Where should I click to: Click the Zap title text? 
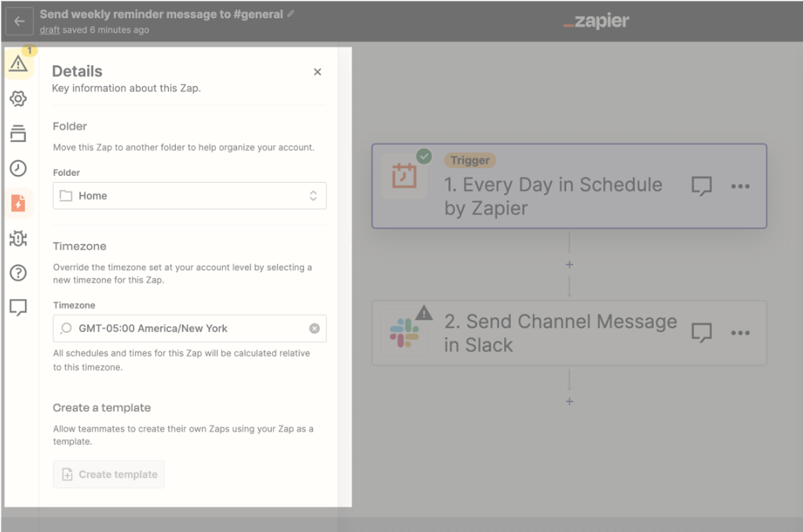(x=162, y=14)
